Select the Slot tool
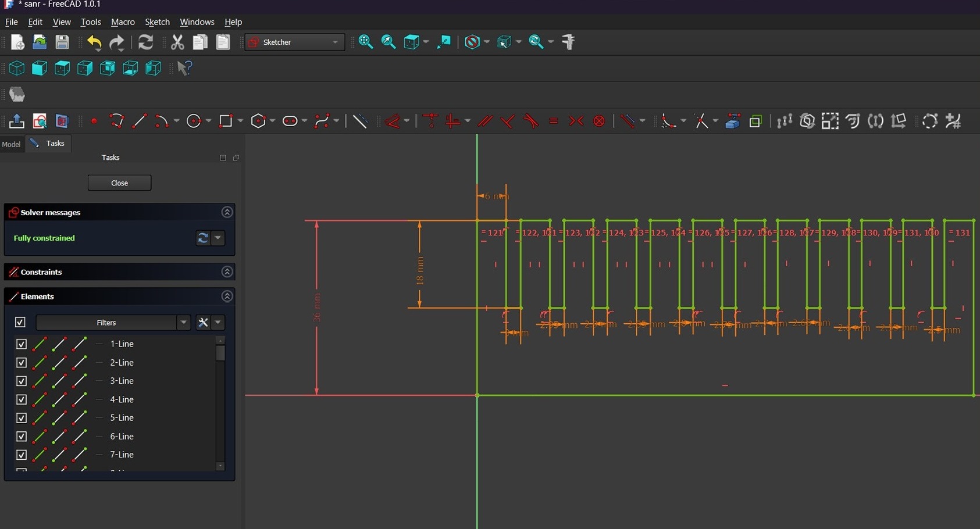Viewport: 980px width, 529px height. pos(290,121)
